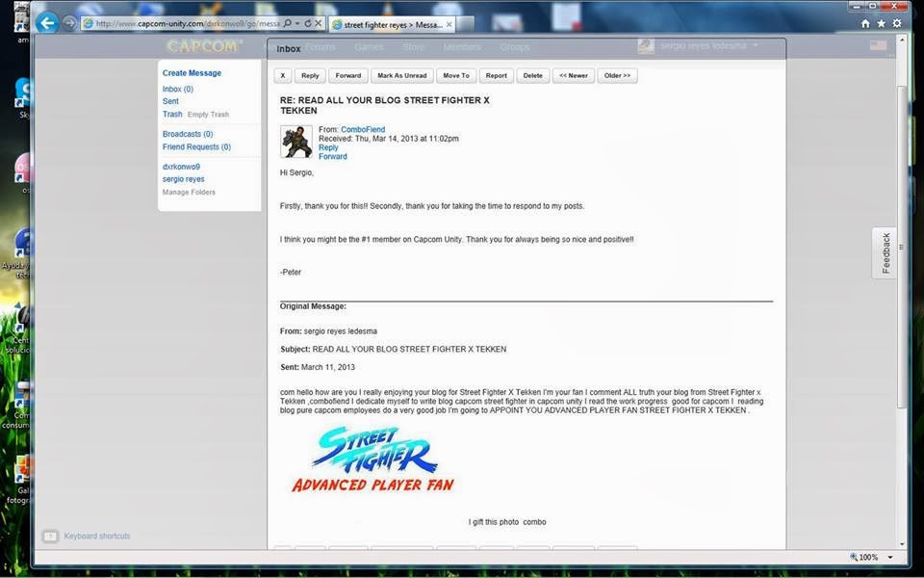Image resolution: width=924 pixels, height=578 pixels.
Task: Click the Forums navigation menu item
Action: [320, 47]
